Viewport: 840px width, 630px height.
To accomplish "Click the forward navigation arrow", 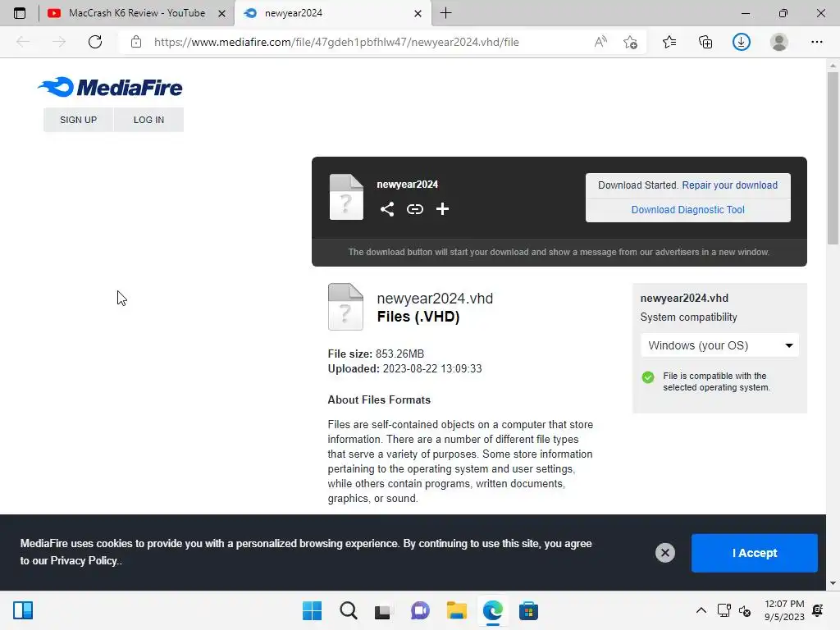I will [59, 42].
